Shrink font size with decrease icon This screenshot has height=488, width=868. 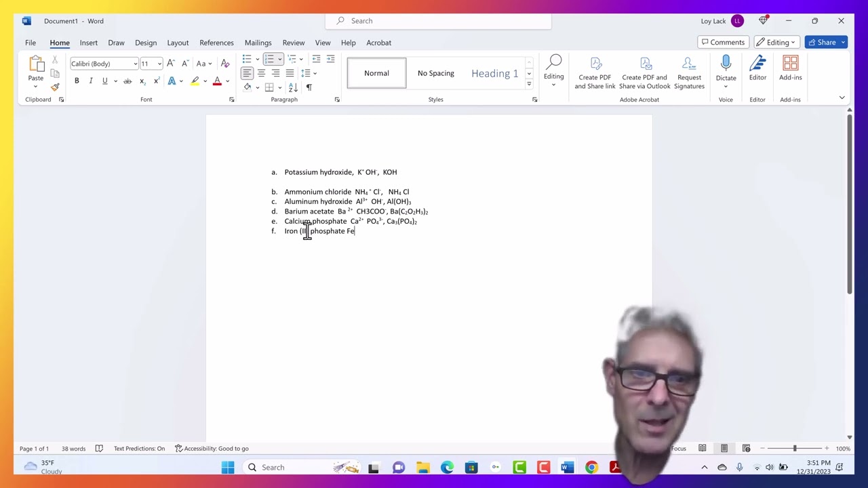pyautogui.click(x=185, y=63)
